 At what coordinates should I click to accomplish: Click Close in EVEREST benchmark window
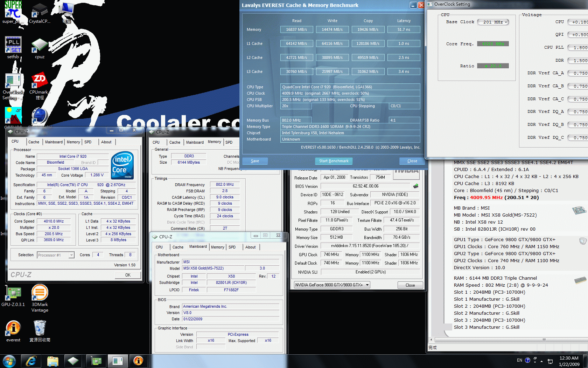pyautogui.click(x=412, y=161)
